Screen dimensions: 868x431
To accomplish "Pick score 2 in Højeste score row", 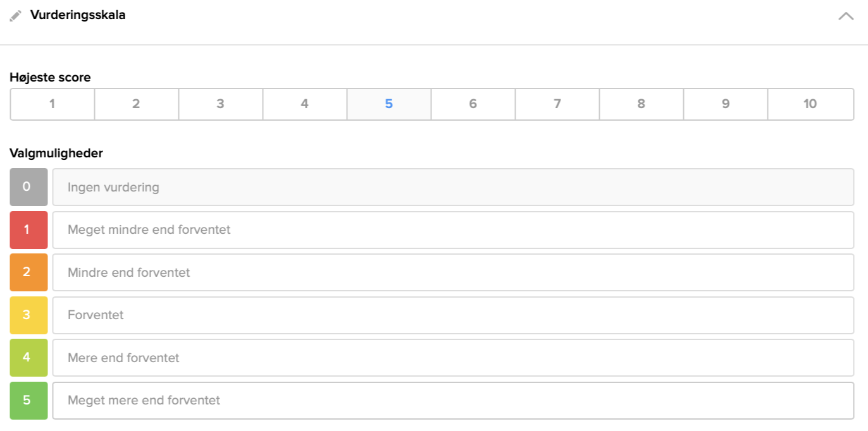I will [x=136, y=104].
